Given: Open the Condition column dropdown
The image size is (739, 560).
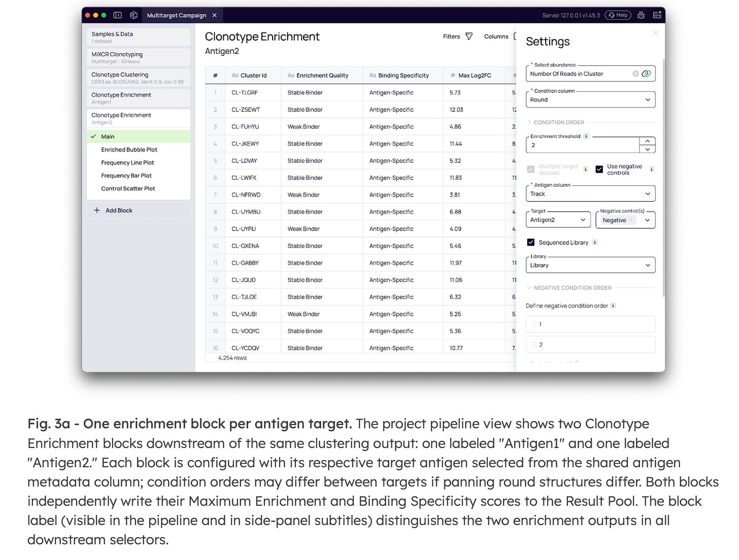Looking at the screenshot, I should click(590, 100).
